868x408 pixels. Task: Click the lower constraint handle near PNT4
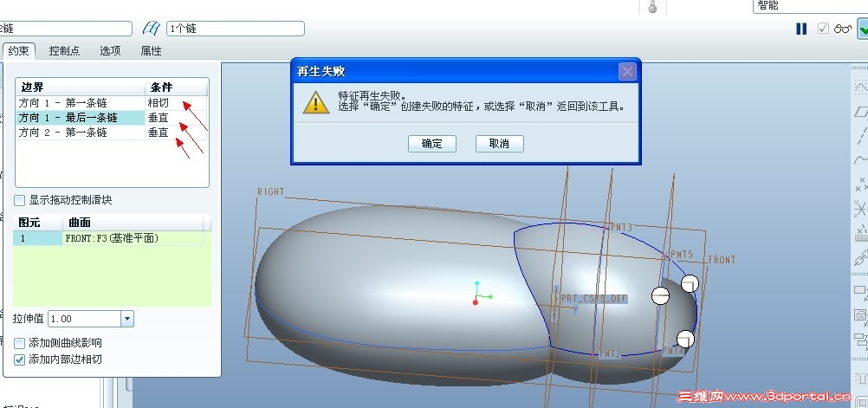(685, 340)
